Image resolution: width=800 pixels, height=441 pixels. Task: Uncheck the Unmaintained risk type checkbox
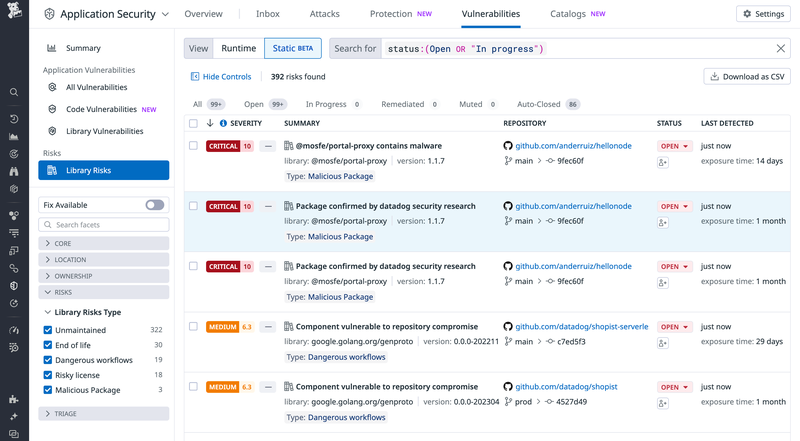[x=48, y=330]
